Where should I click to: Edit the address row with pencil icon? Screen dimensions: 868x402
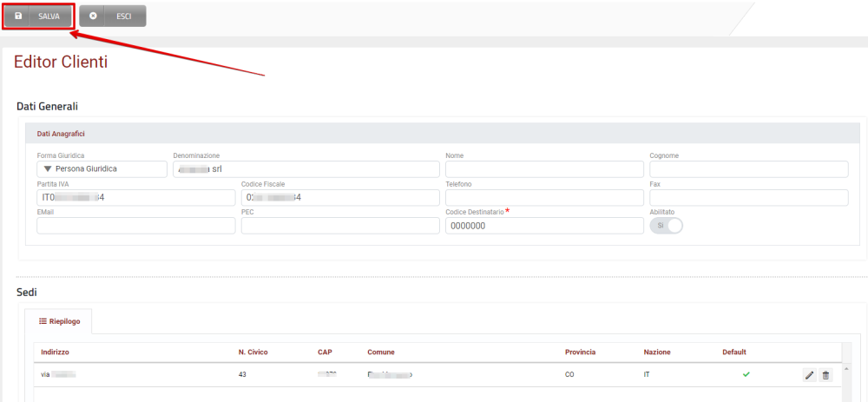point(809,375)
